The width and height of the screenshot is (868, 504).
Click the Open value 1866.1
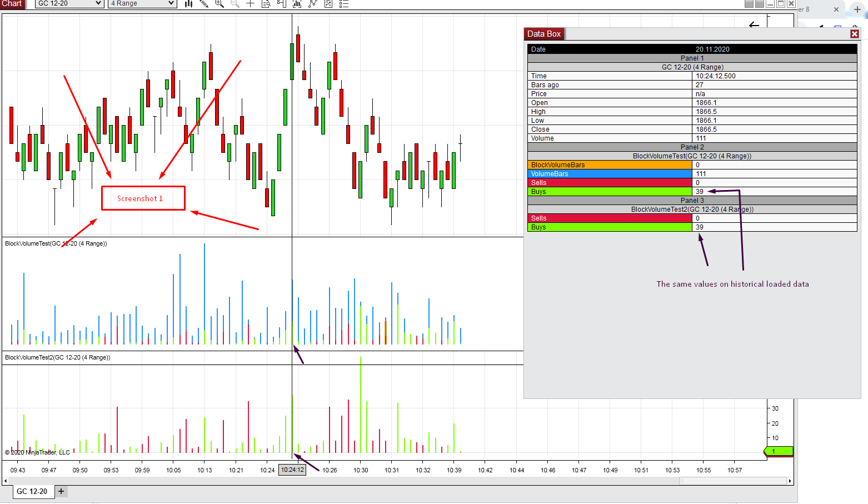coord(706,103)
